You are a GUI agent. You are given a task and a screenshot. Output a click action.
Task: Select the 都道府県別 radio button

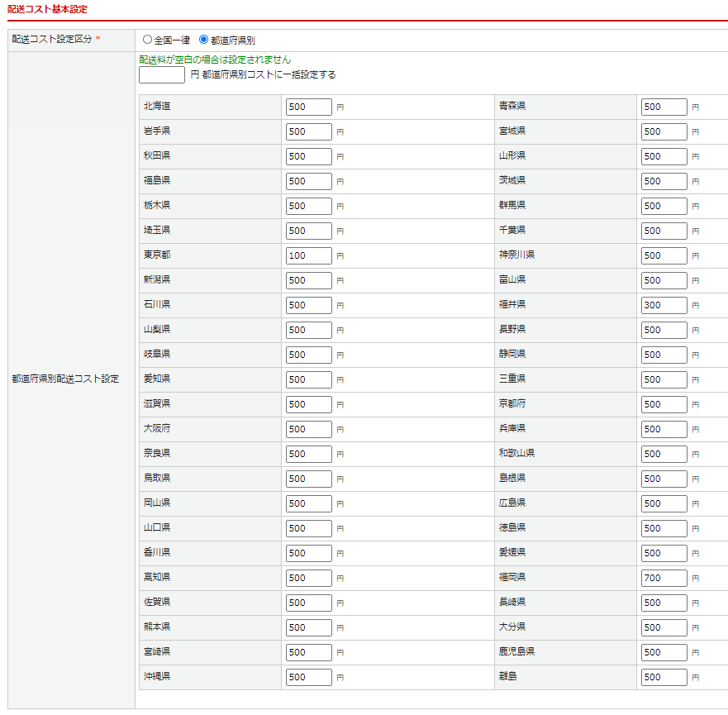click(204, 40)
